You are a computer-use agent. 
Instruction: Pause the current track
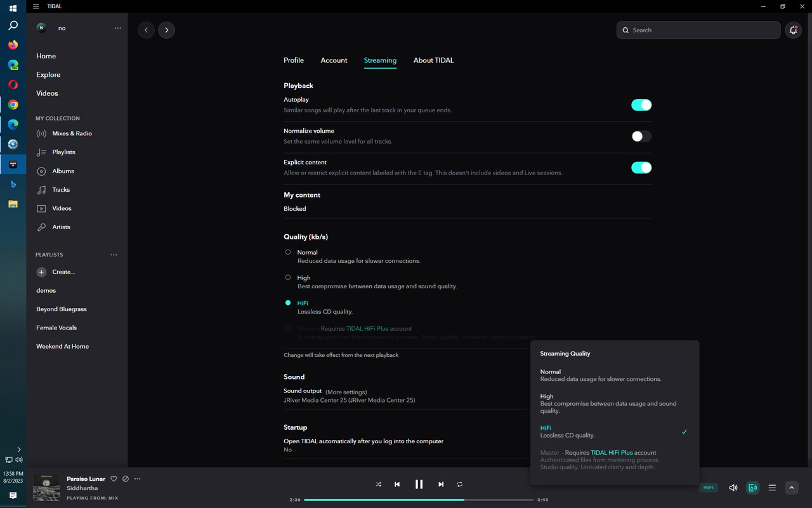click(x=419, y=484)
